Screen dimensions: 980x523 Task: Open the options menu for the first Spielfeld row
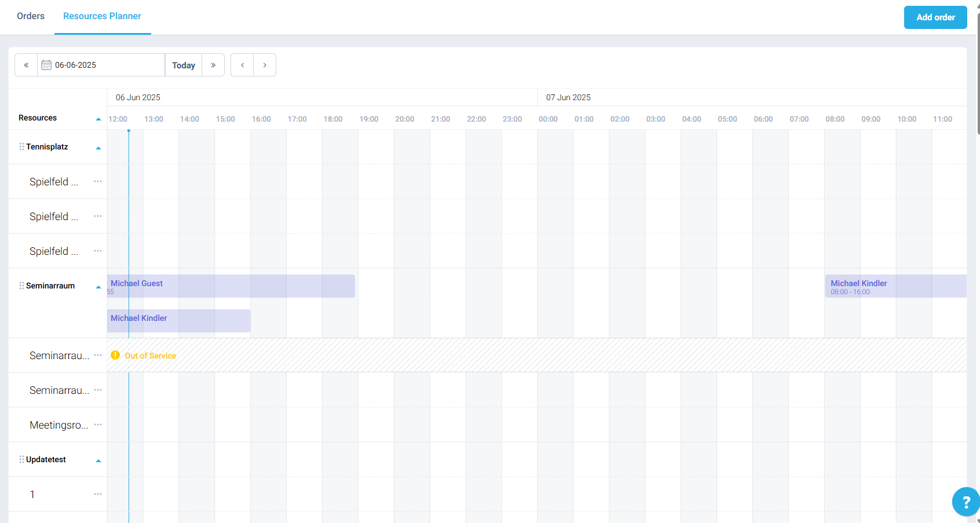98,181
